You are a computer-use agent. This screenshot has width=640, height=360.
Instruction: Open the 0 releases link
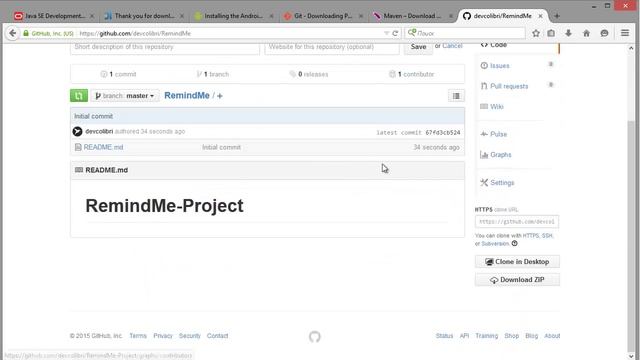pyautogui.click(x=309, y=74)
